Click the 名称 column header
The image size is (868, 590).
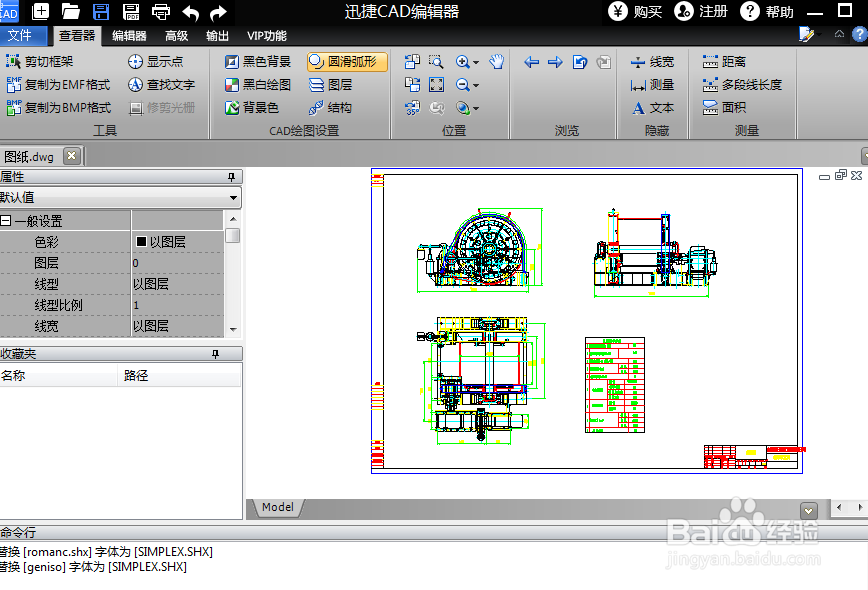58,375
